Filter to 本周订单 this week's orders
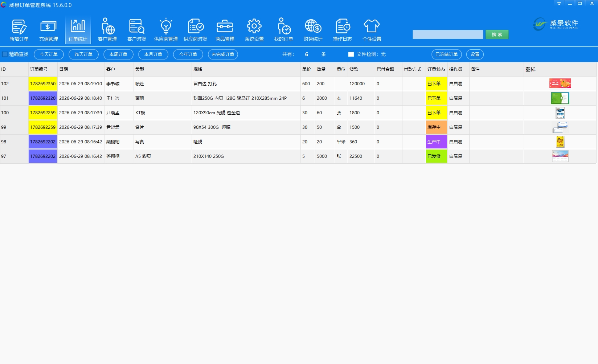 118,54
